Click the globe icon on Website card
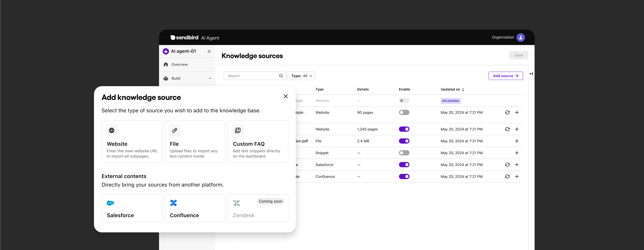The height and width of the screenshot is (250, 644). pos(112,130)
